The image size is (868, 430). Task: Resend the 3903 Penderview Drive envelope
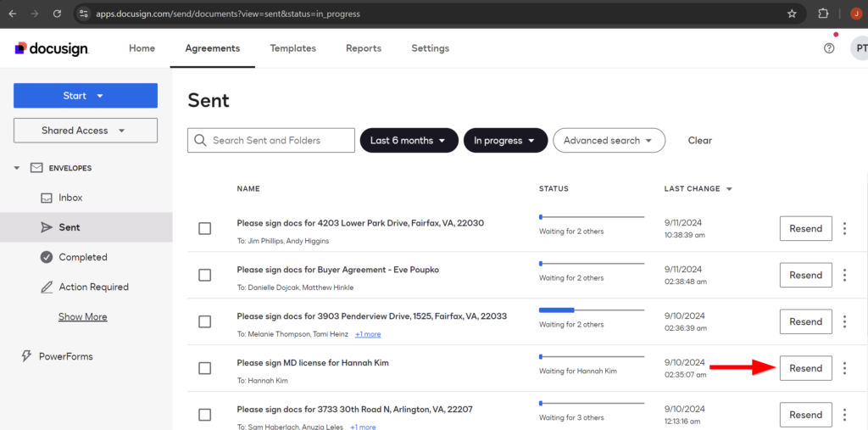click(x=805, y=321)
